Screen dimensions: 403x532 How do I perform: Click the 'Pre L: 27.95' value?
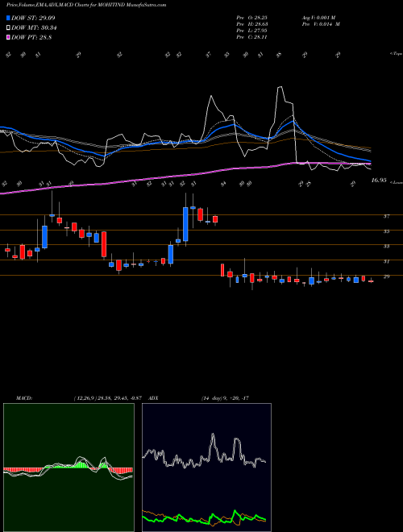tap(252, 31)
